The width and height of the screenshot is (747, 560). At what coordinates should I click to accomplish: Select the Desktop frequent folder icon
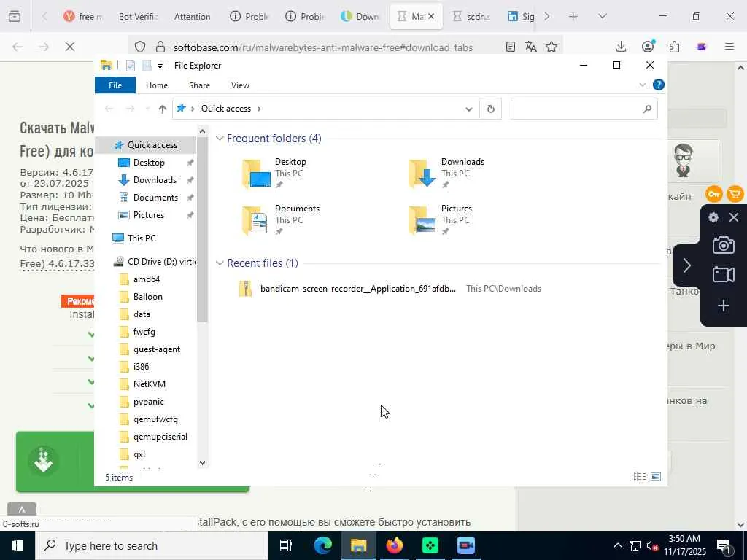tap(256, 174)
